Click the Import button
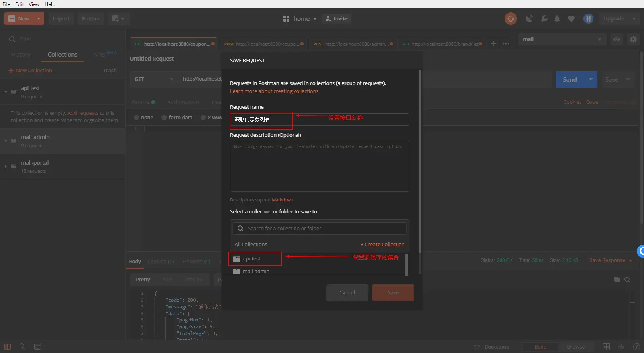The width and height of the screenshot is (644, 353). pyautogui.click(x=61, y=18)
